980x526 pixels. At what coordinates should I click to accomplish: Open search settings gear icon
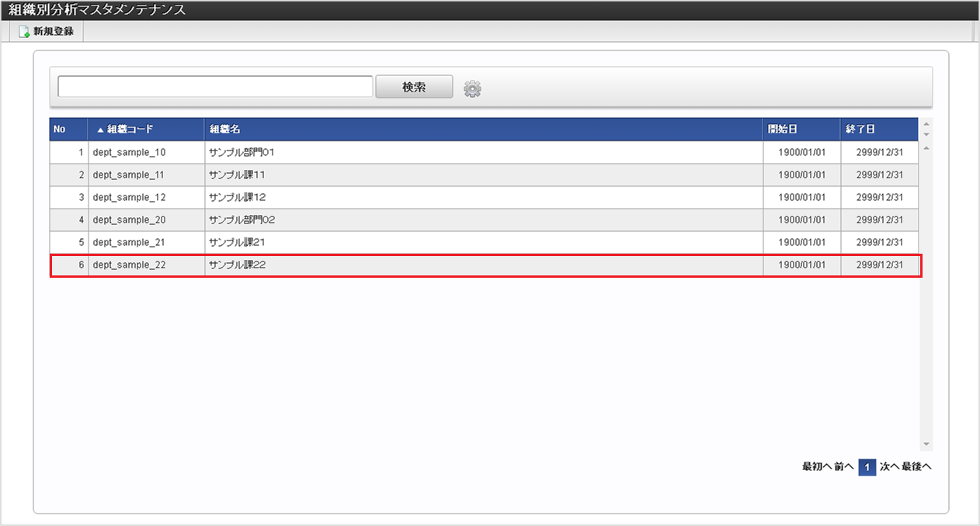472,89
